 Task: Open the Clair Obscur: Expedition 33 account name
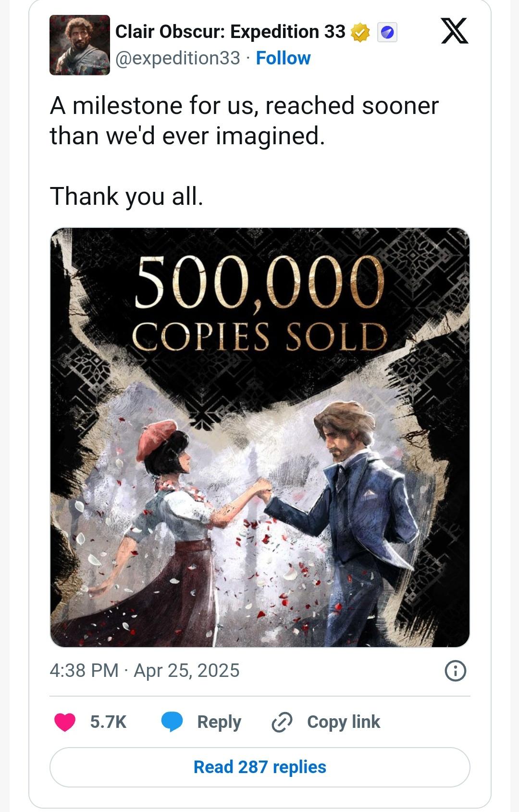tap(230, 32)
